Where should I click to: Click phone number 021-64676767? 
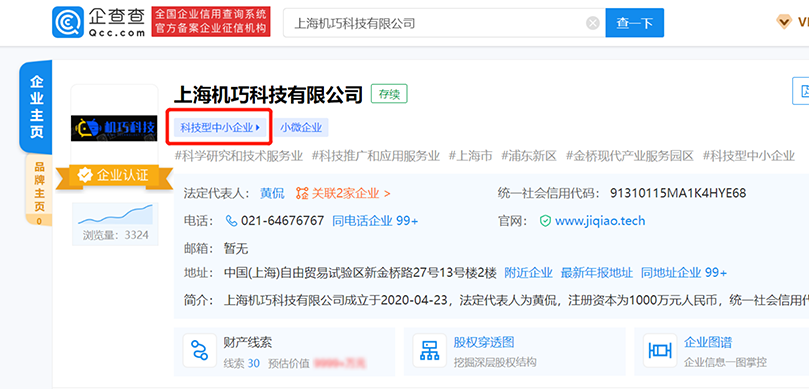[283, 221]
